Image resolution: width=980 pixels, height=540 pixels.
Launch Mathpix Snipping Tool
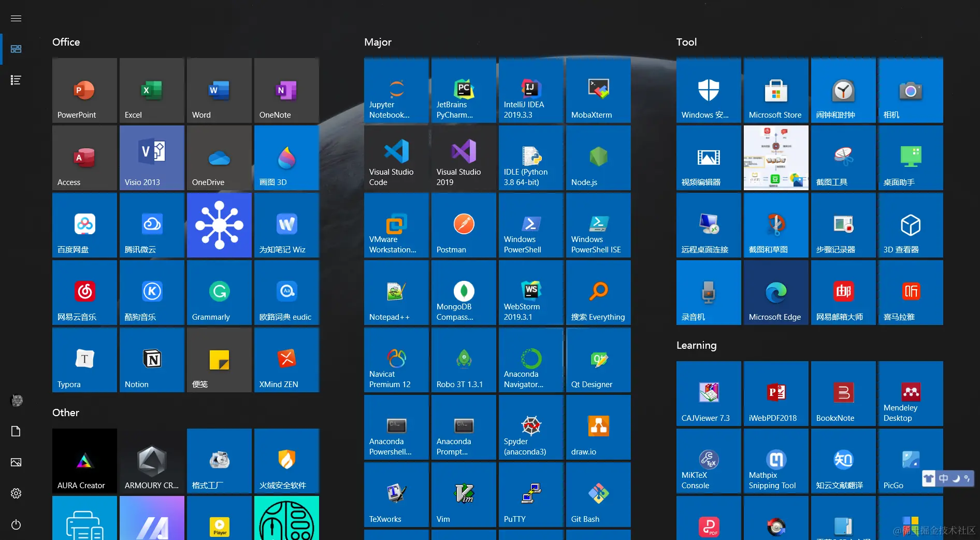(776, 461)
